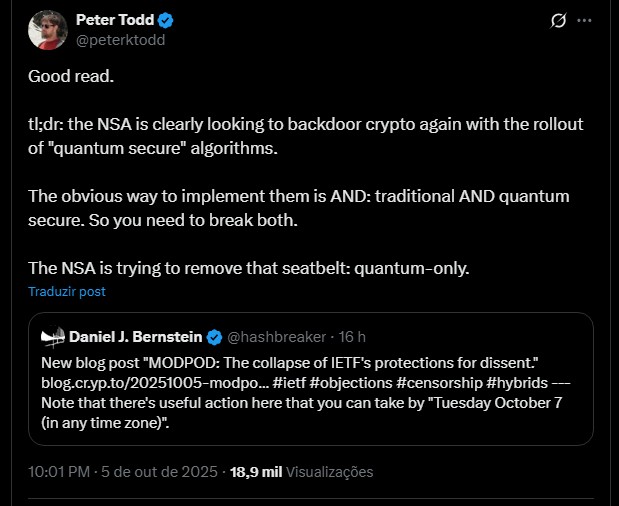
Task: Click the quoted post's 16 h timestamp
Action: (353, 336)
